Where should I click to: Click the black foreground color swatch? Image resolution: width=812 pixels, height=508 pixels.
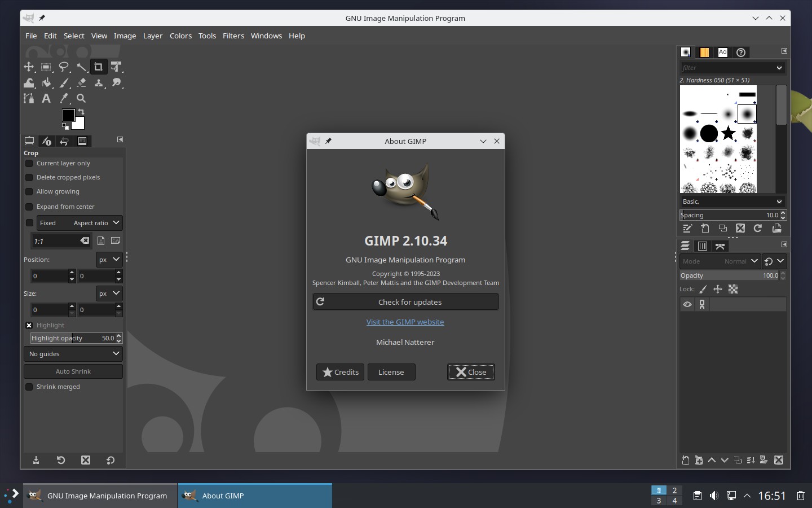click(x=68, y=115)
